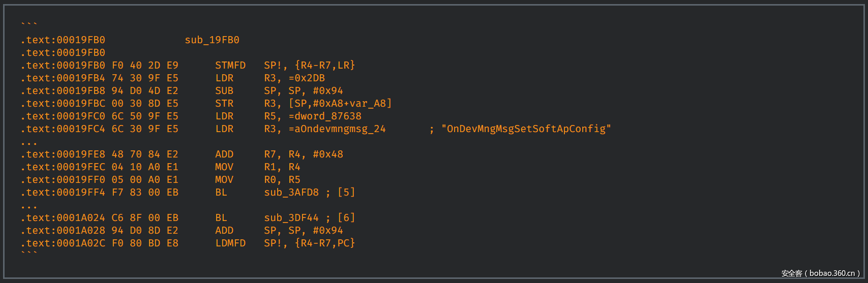
Task: Open the bobao.360.cn watermark link
Action: coord(832,273)
